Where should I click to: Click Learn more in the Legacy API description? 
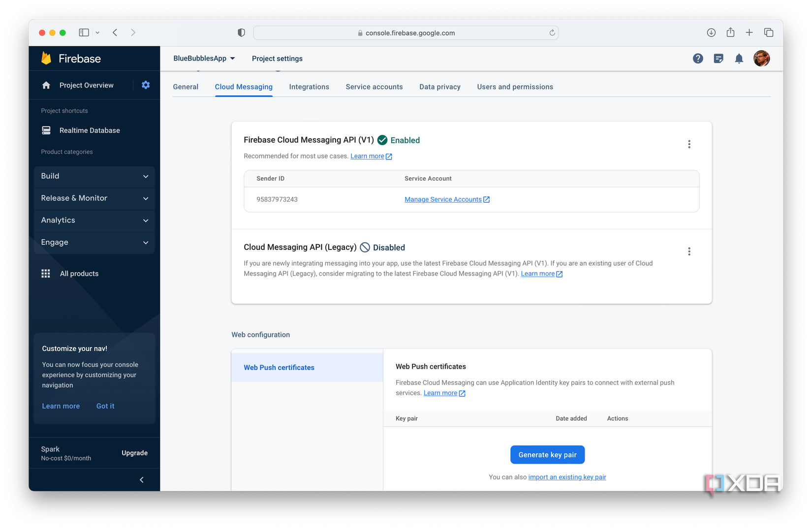pos(541,274)
